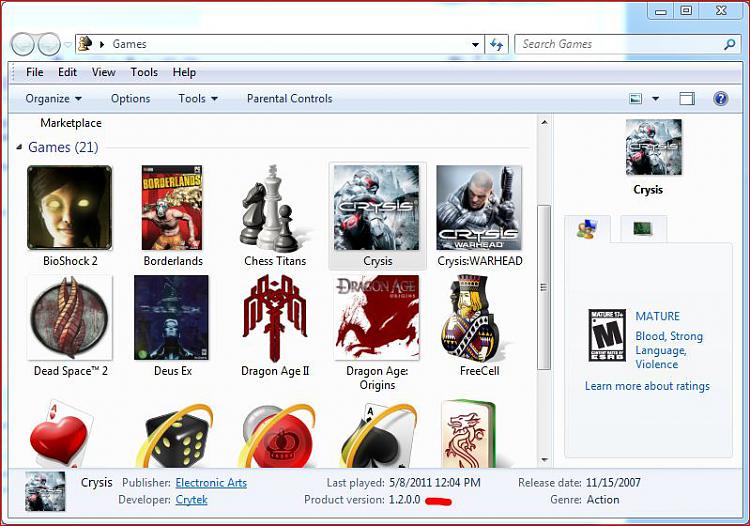750x526 pixels.
Task: Expand the address bar history dropdown
Action: point(475,44)
